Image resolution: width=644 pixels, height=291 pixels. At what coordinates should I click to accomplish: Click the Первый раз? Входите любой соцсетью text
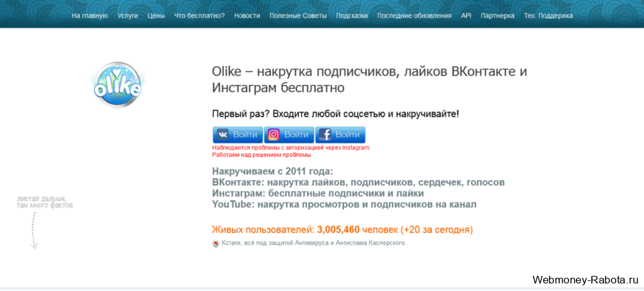[x=336, y=113]
